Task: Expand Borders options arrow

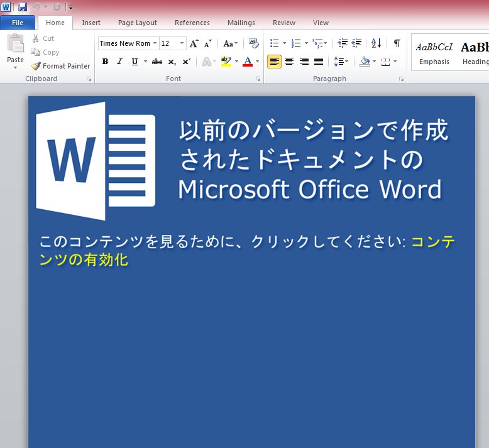Action: click(395, 62)
